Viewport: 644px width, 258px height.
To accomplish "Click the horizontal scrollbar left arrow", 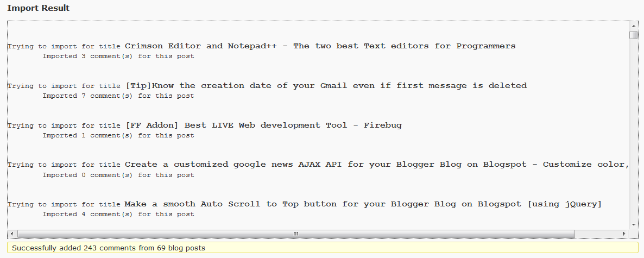I will (x=11, y=234).
